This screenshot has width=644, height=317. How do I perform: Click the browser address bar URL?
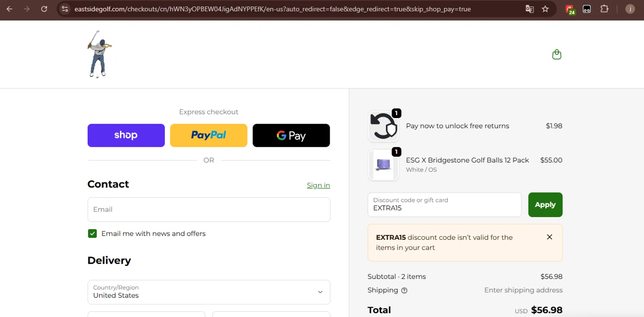click(272, 9)
